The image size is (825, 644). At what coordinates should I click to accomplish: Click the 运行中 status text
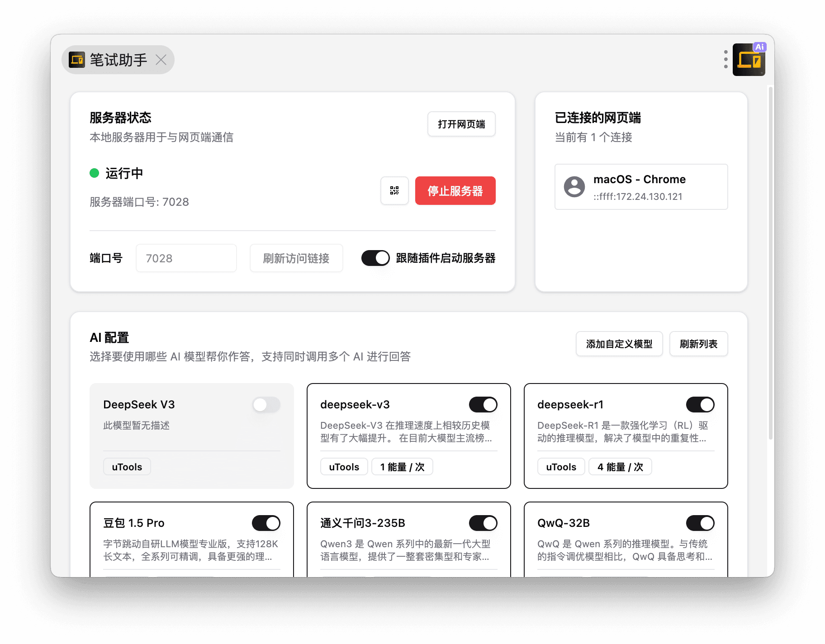point(124,173)
